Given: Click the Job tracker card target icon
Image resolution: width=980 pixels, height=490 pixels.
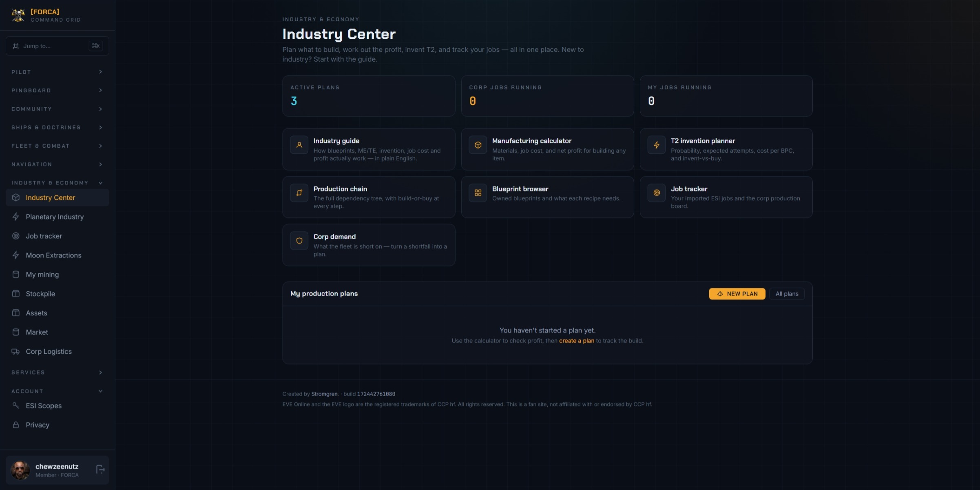Looking at the screenshot, I should coord(657,193).
